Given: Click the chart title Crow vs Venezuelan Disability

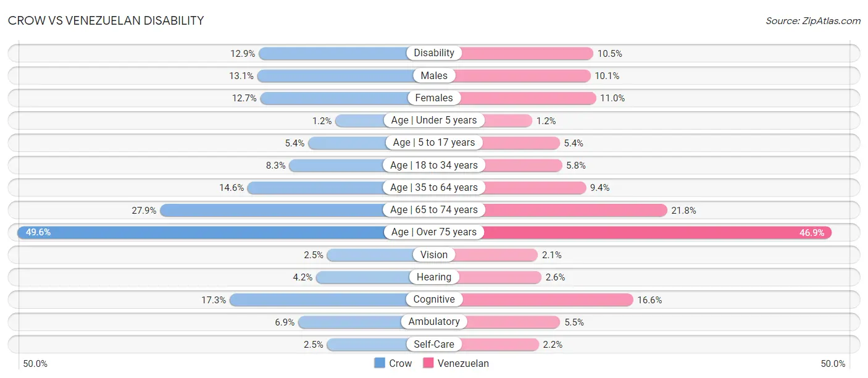Looking at the screenshot, I should click(x=106, y=20).
